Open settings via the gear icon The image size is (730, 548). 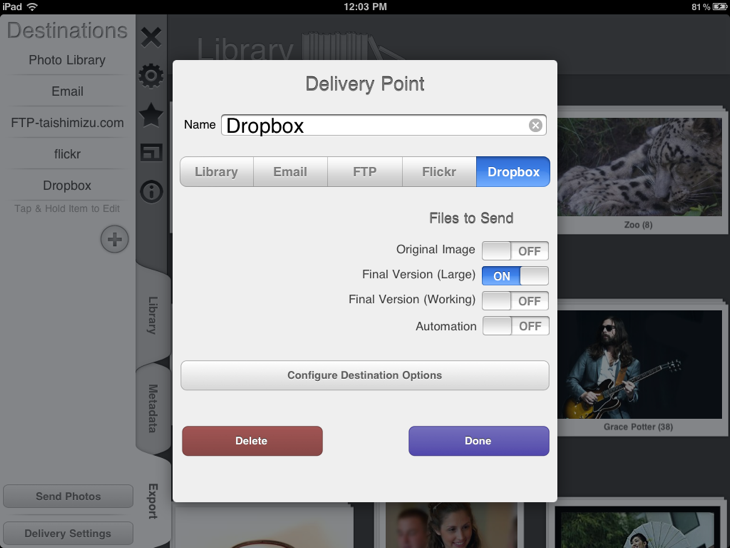point(151,76)
